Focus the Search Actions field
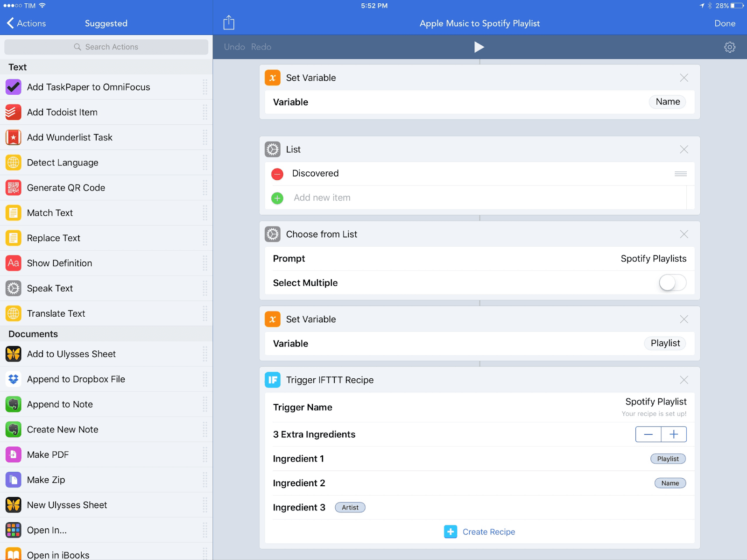Viewport: 747px width, 560px height. pos(106,47)
